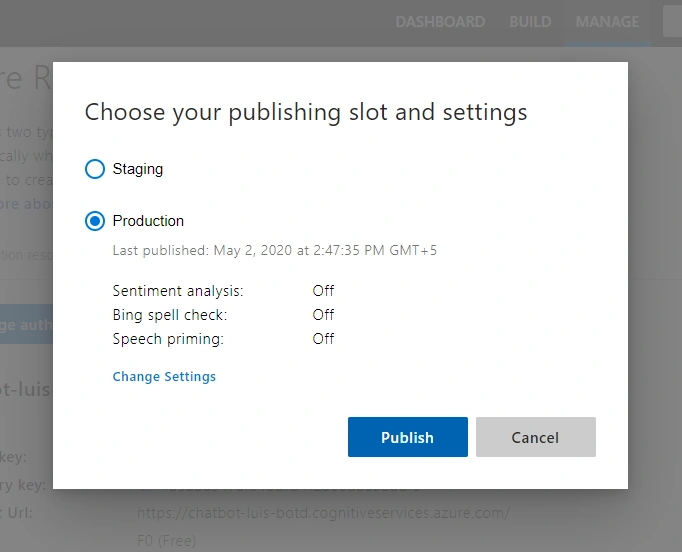Click the Last published timestamp text
The width and height of the screenshot is (682, 552).
point(274,251)
